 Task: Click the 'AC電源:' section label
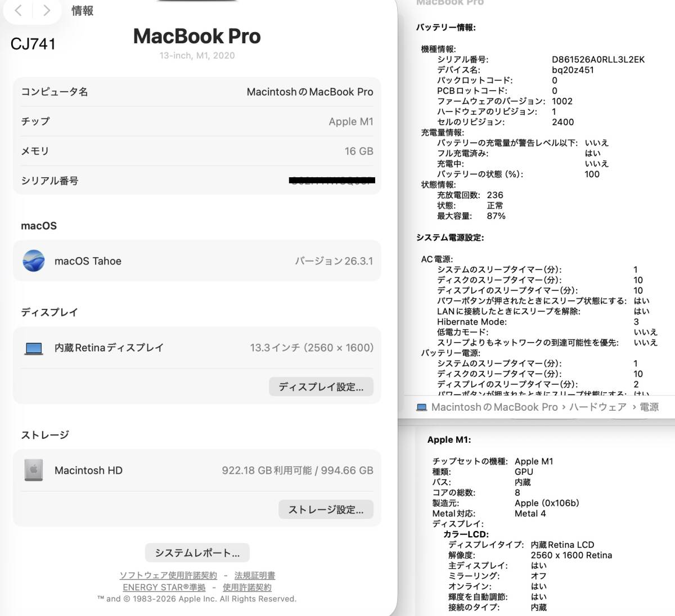(x=437, y=259)
